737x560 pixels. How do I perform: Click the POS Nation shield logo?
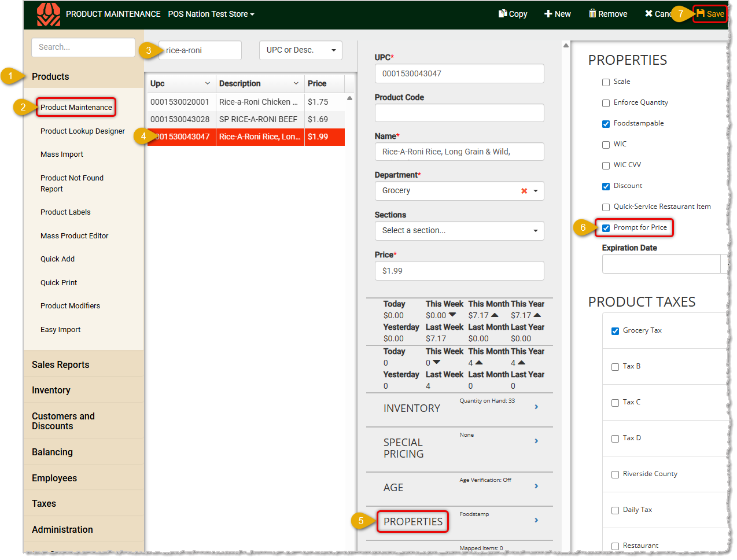[x=48, y=14]
